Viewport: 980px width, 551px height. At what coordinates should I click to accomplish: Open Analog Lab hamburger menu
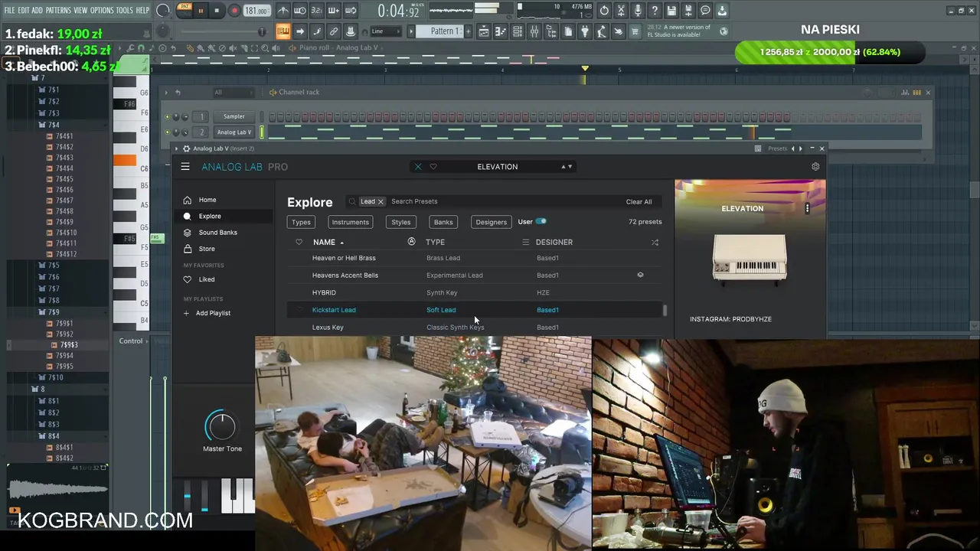(185, 166)
